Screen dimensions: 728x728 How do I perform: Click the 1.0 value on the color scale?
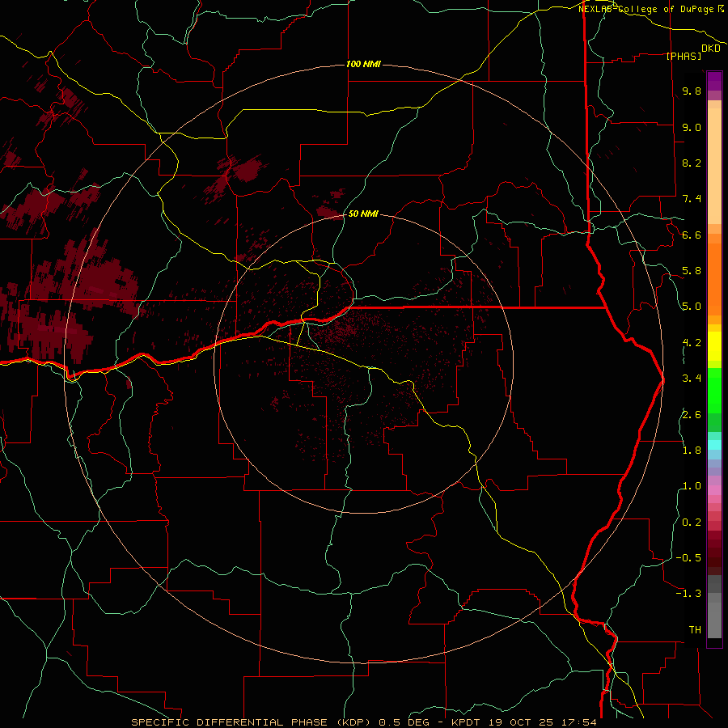(692, 486)
